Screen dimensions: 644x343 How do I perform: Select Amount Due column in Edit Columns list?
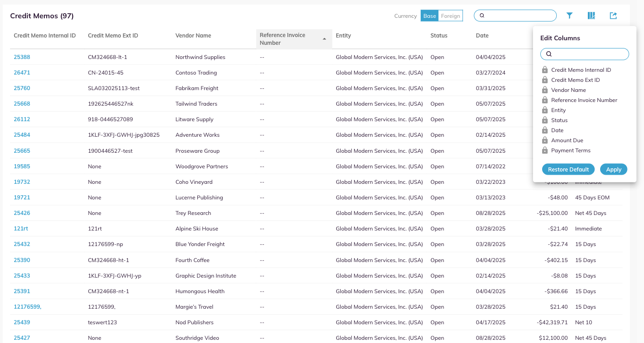pos(567,140)
